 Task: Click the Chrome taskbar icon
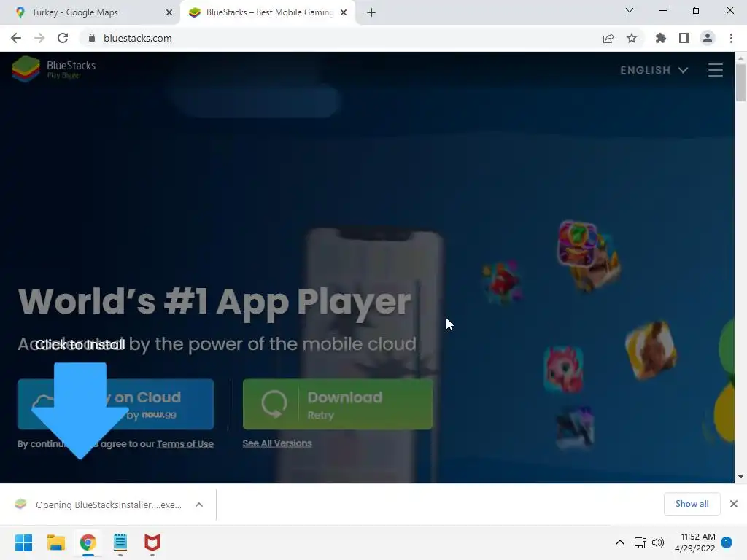point(88,542)
